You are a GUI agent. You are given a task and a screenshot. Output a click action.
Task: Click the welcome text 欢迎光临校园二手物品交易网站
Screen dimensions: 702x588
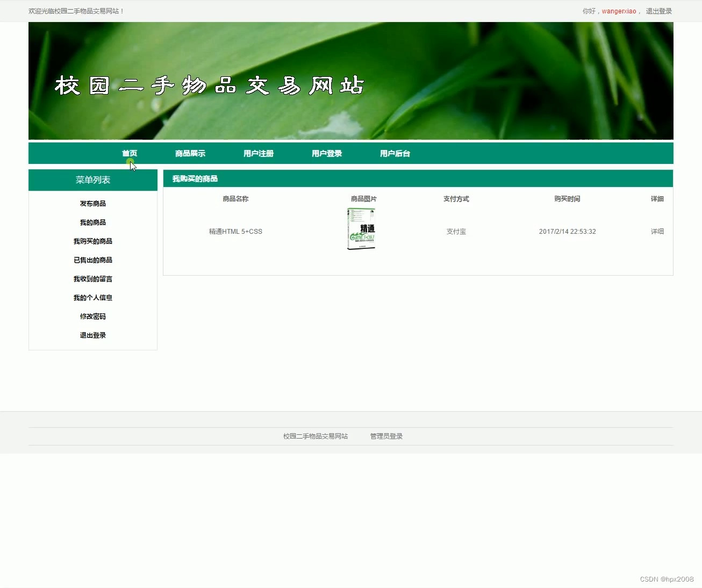[76, 11]
